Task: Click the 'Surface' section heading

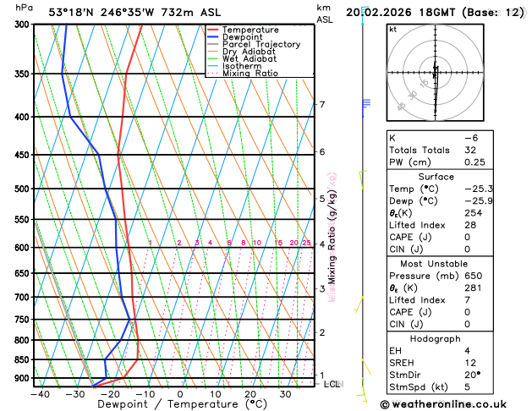Action: (436, 177)
